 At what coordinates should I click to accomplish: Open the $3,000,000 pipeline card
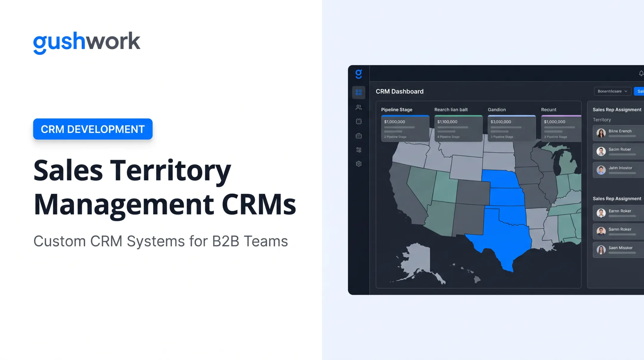(x=512, y=128)
